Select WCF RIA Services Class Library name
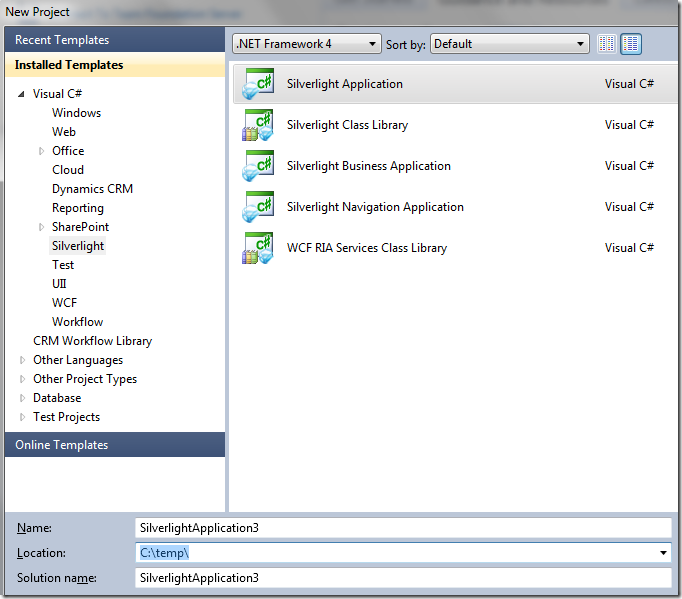 (x=367, y=248)
